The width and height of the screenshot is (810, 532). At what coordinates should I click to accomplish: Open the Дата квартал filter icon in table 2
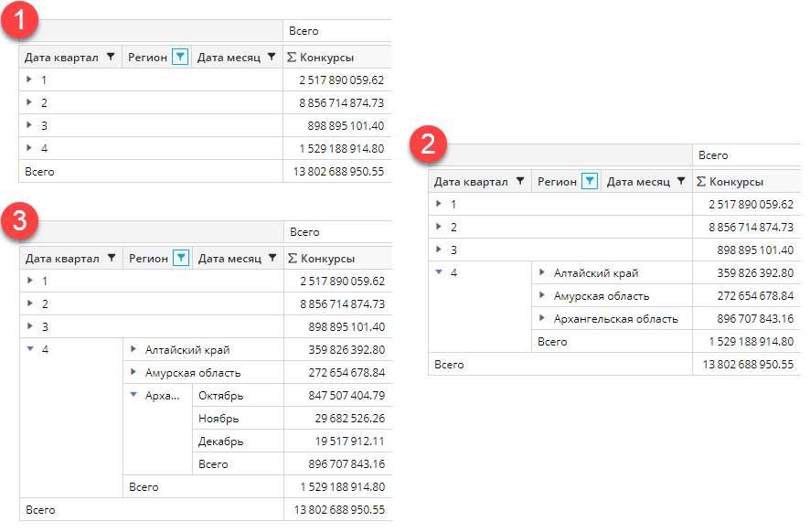pos(519,182)
